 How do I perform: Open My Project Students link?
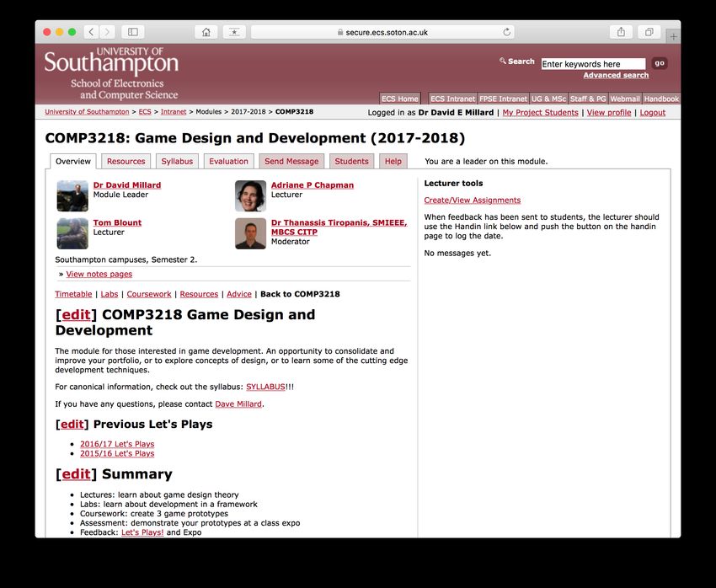pyautogui.click(x=540, y=113)
